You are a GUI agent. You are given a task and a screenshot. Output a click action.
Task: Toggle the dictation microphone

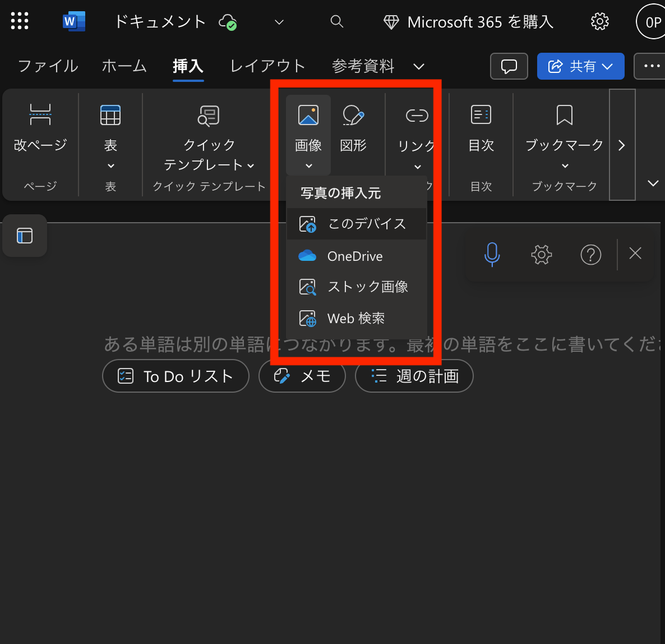(492, 255)
